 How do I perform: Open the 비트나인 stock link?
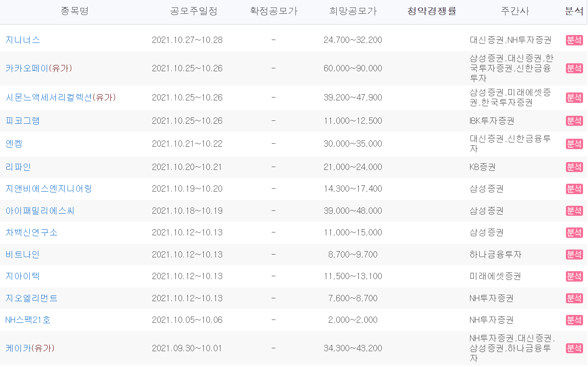[23, 255]
